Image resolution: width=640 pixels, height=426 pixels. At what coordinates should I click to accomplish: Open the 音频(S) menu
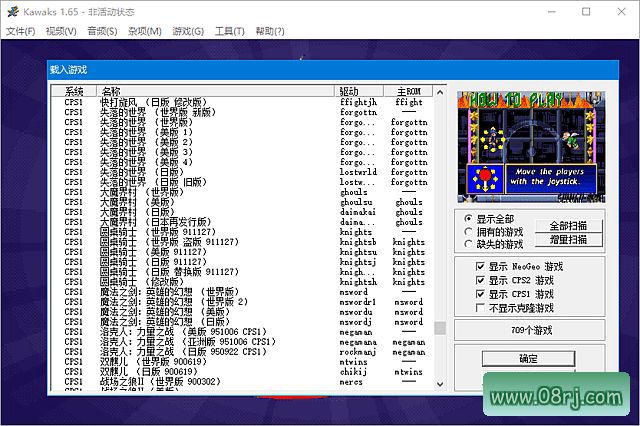click(x=102, y=31)
